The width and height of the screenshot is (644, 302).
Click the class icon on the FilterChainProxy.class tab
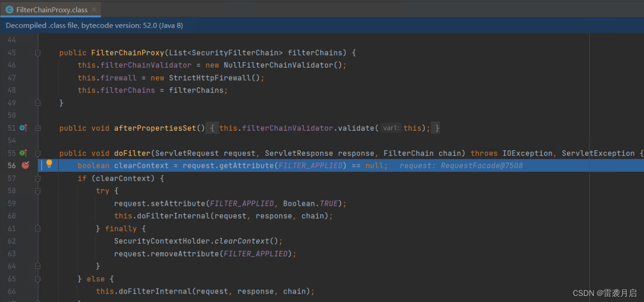9,9
